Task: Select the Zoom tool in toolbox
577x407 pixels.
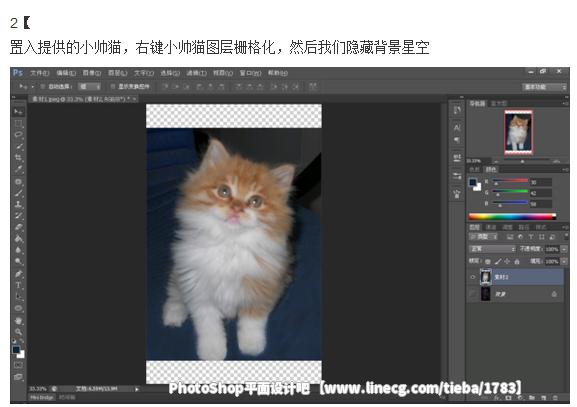Action: tap(18, 332)
